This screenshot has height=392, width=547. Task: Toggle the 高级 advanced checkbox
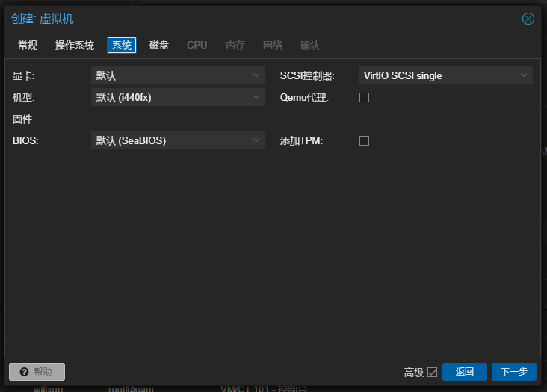click(432, 372)
